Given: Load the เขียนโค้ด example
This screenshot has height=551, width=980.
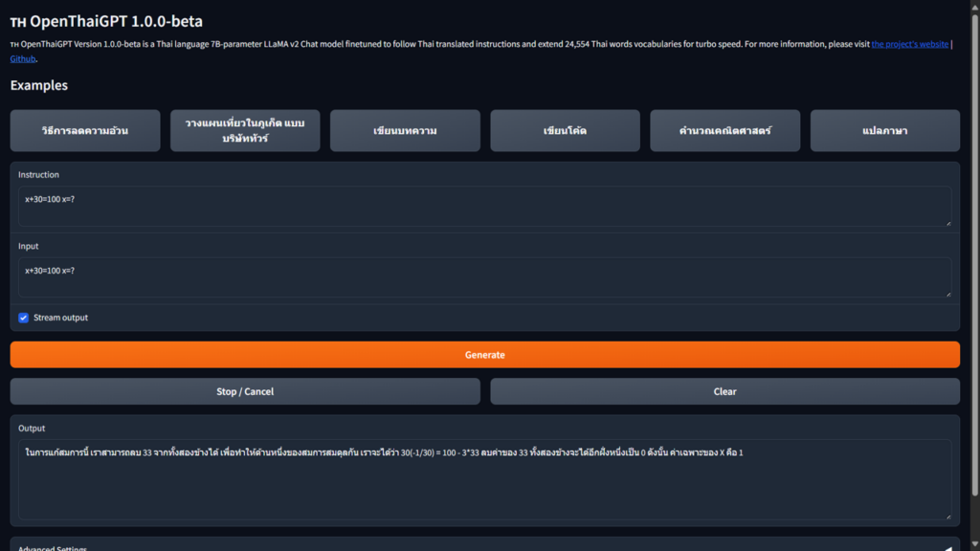Looking at the screenshot, I should point(565,130).
